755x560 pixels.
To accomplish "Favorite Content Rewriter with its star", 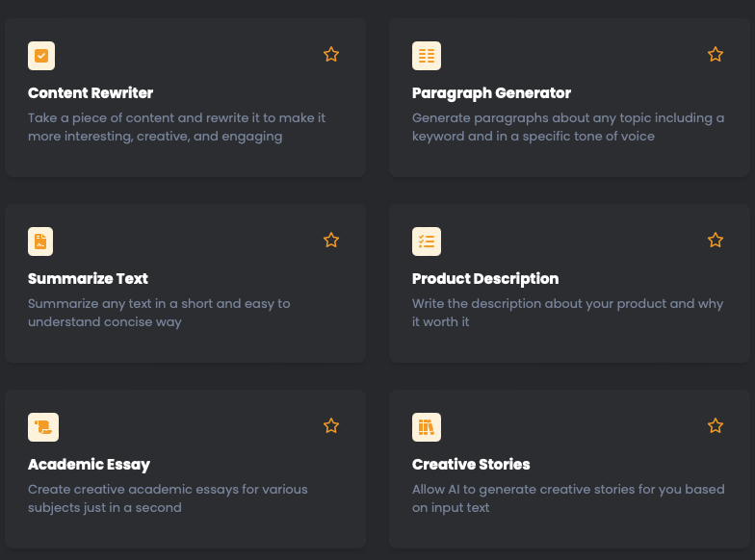I will (331, 54).
